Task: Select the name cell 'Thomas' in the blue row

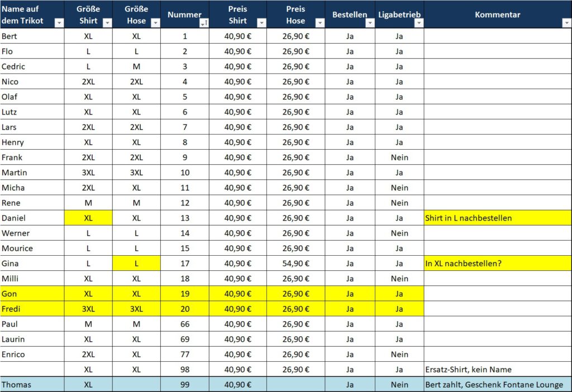Action: [x=32, y=384]
